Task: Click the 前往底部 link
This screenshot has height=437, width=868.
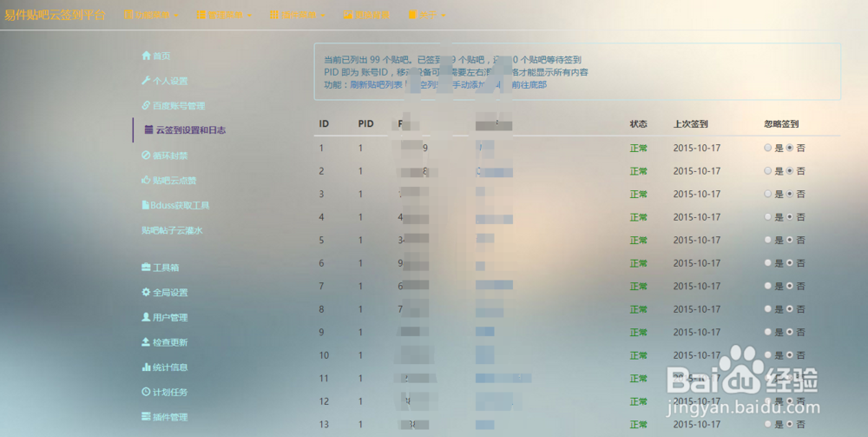Action: click(x=529, y=85)
